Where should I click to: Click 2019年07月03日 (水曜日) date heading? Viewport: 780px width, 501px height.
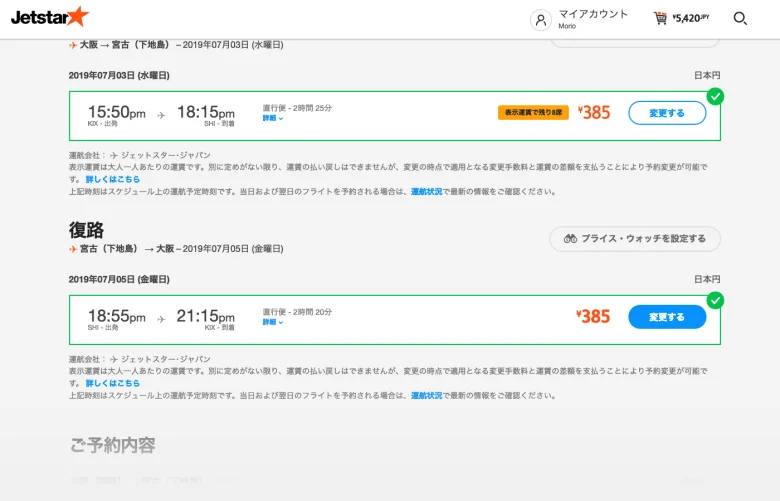tap(119, 76)
